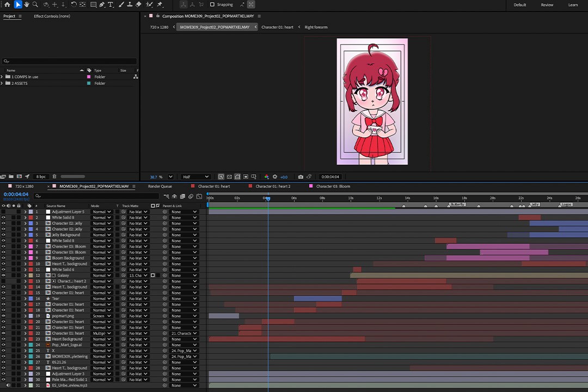
Task: Open the Character 01: heart 2 timeline tab
Action: pyautogui.click(x=273, y=186)
